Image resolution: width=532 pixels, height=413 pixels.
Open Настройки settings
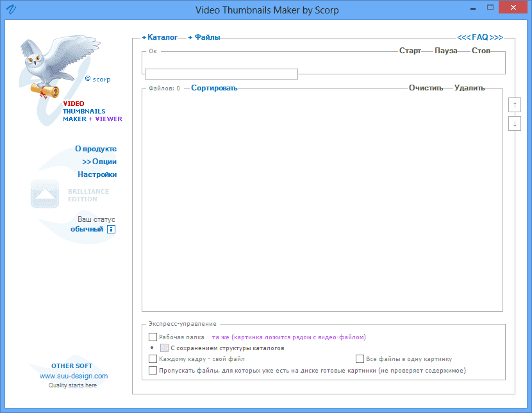pyautogui.click(x=97, y=174)
